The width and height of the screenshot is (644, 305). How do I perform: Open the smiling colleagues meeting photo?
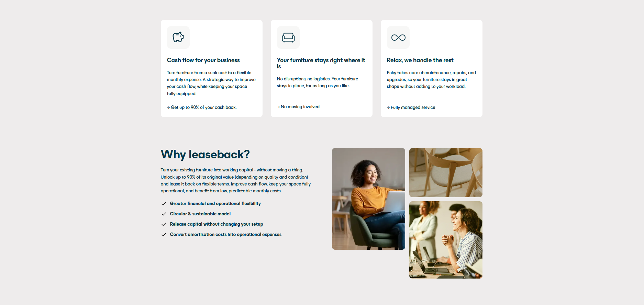tap(446, 240)
